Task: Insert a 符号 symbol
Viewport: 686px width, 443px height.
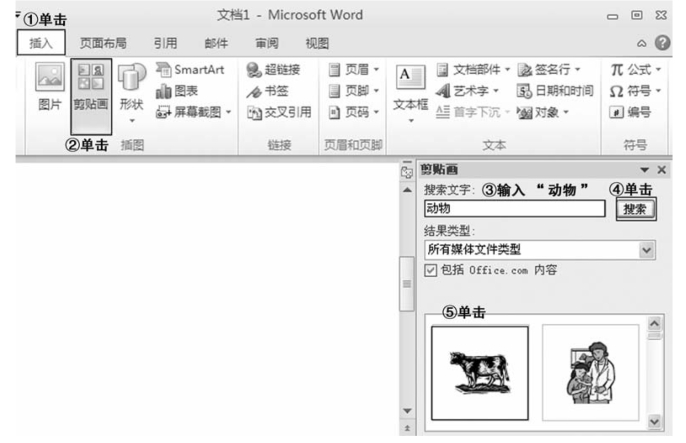Action: coord(635,91)
